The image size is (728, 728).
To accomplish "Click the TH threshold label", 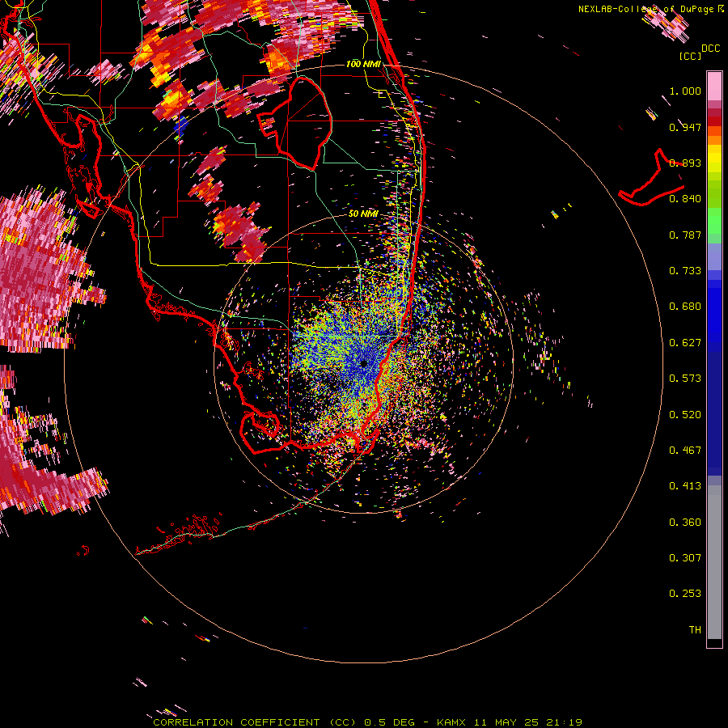I will click(695, 630).
